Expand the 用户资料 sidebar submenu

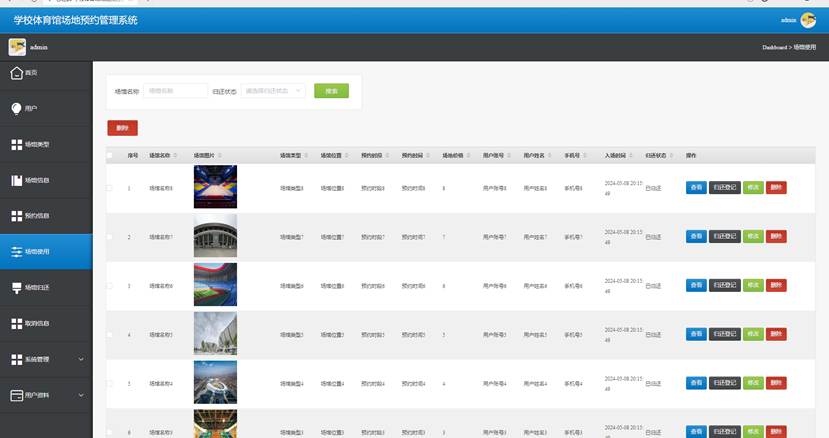tap(81, 395)
